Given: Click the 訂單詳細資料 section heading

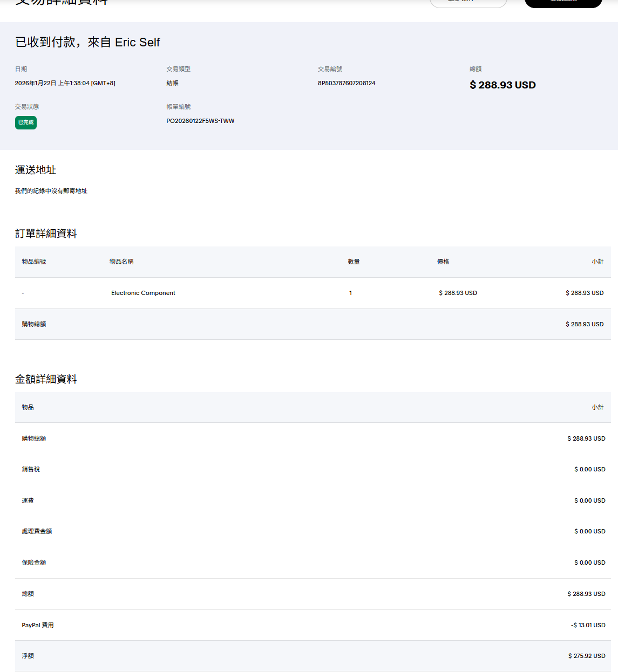Looking at the screenshot, I should pos(46,234).
